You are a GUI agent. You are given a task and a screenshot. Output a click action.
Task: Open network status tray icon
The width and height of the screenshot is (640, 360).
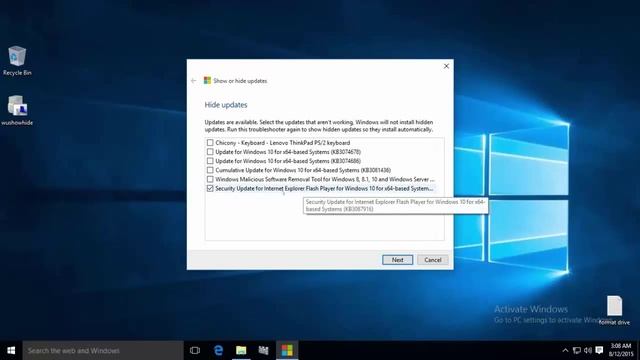577,350
